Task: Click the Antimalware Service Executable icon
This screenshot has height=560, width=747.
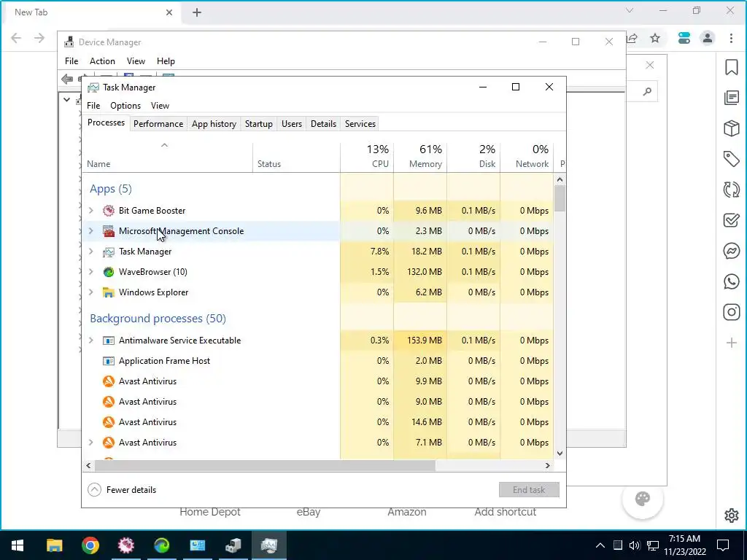Action: pyautogui.click(x=109, y=341)
